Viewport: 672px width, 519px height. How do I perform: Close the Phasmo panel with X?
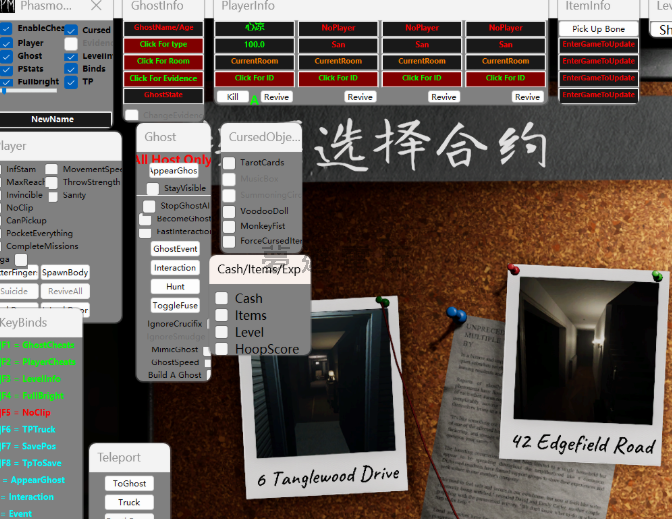(x=96, y=6)
